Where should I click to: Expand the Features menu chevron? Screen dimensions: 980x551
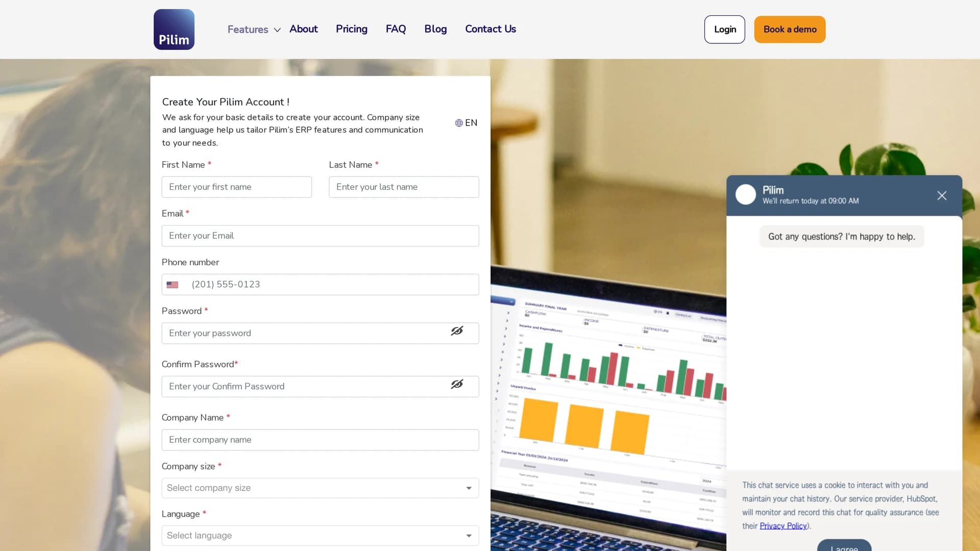[x=277, y=30]
